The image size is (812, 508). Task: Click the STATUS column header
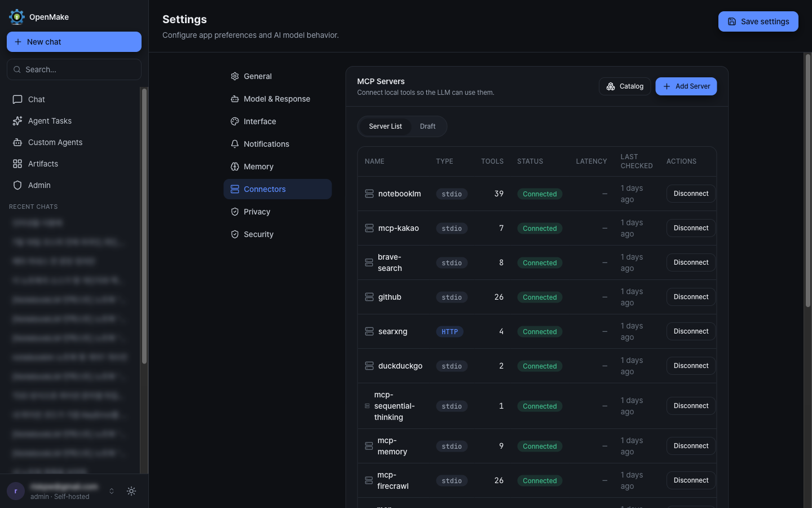pyautogui.click(x=530, y=161)
